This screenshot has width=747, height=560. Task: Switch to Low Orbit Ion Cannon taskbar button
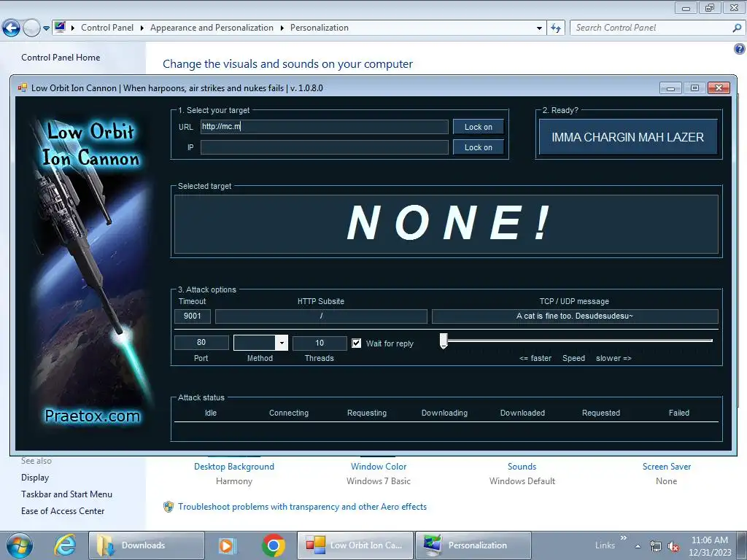point(355,545)
